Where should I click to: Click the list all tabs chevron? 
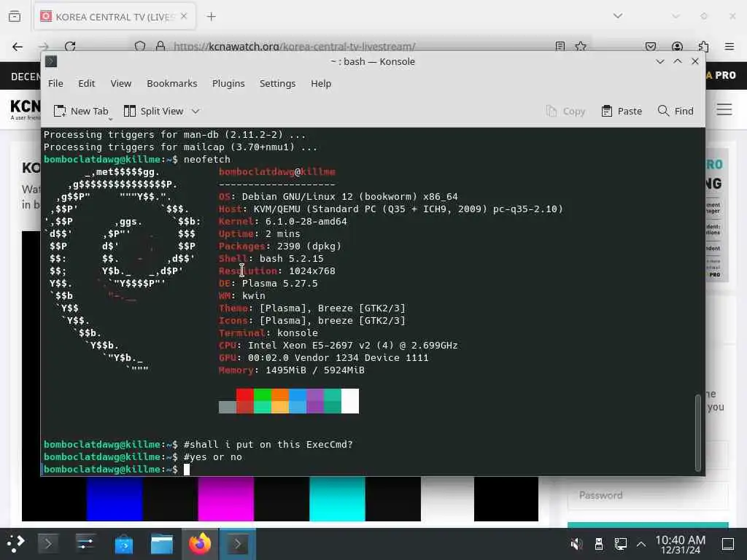(618, 16)
